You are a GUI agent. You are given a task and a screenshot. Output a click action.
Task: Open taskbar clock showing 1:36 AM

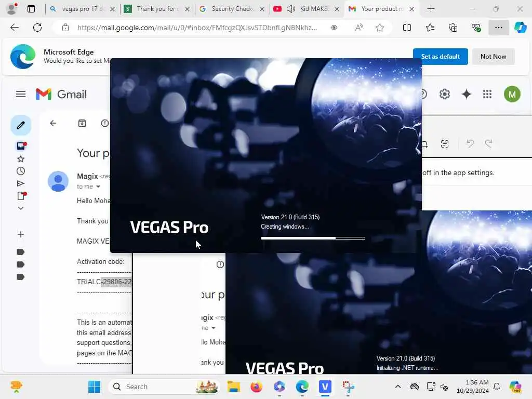[x=472, y=387]
